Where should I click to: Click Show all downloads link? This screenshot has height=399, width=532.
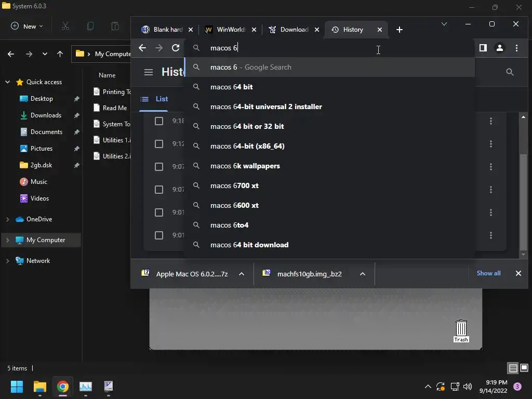(x=488, y=273)
